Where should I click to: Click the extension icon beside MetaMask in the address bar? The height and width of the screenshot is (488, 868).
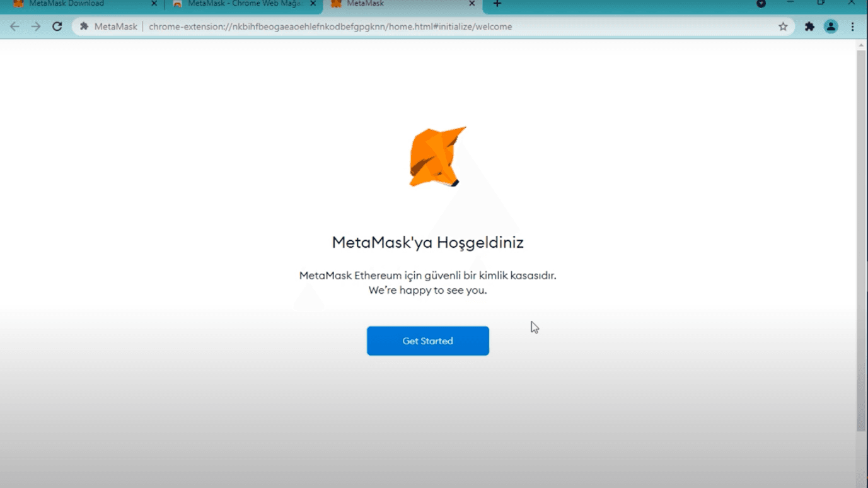[84, 26]
